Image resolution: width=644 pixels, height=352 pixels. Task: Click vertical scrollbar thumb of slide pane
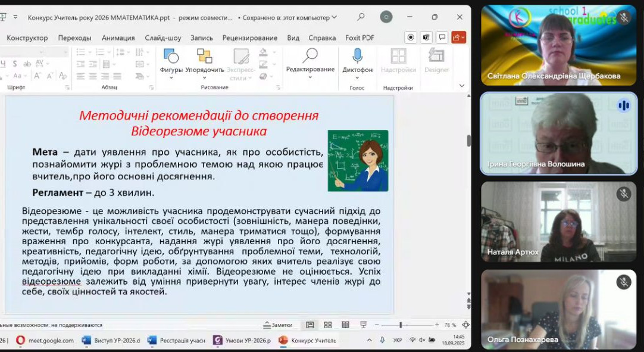point(468,141)
